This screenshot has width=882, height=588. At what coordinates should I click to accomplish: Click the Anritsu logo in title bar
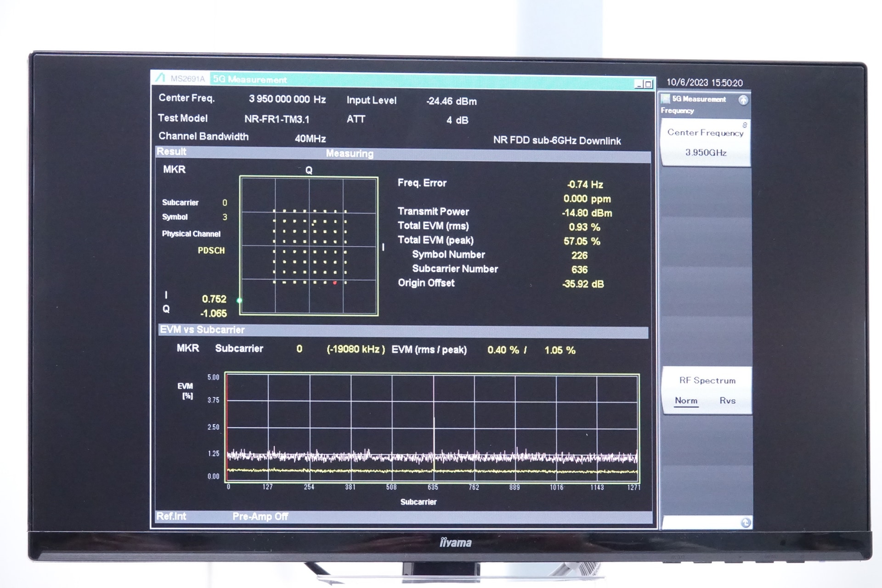(160, 78)
